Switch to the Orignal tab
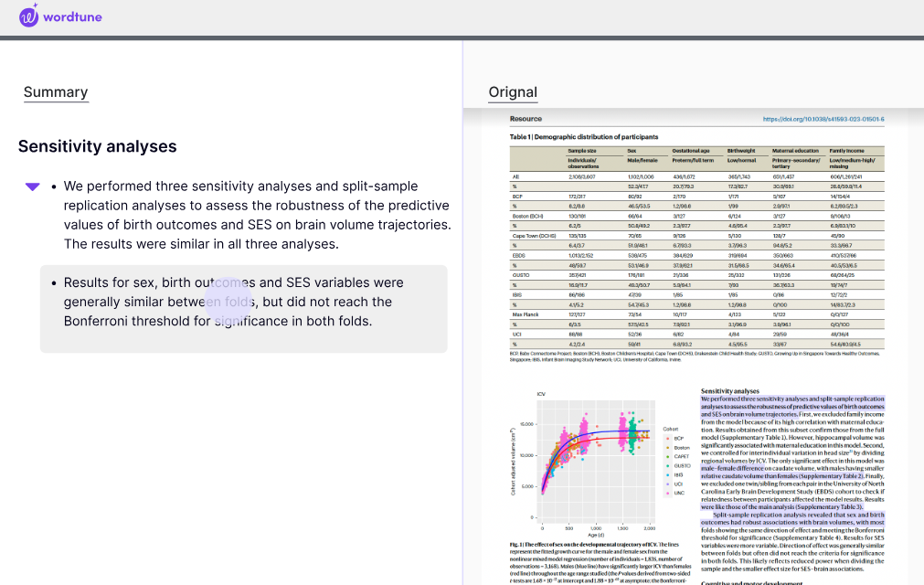Viewport: 924px width, 585px height. click(x=513, y=91)
